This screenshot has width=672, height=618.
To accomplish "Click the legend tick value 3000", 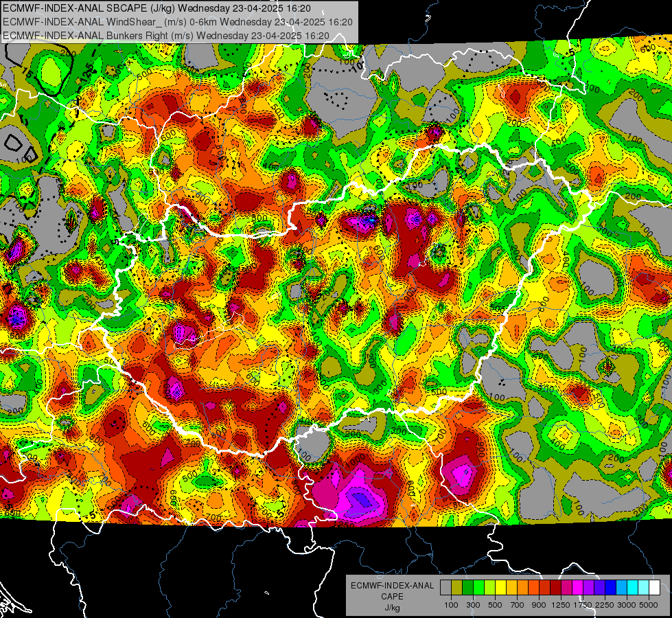I will click(x=627, y=605).
